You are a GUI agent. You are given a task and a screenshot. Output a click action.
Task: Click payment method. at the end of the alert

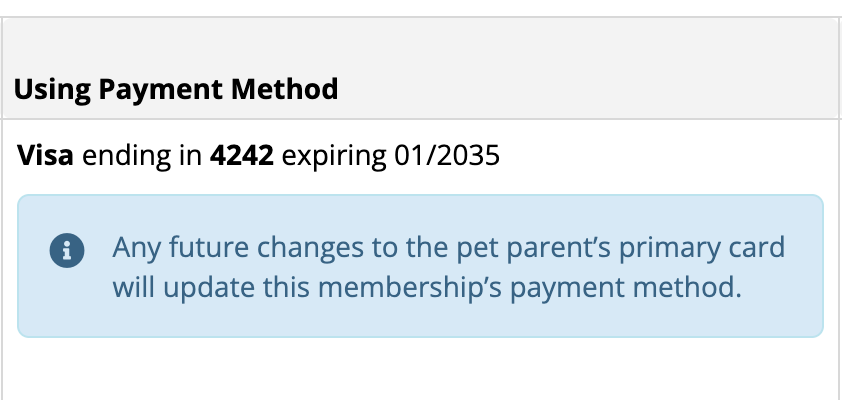[626, 288]
